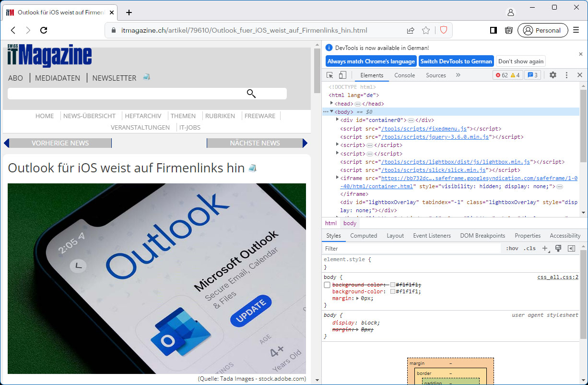This screenshot has width=588, height=385.
Task: Bookmark this page with the star icon
Action: (x=426, y=30)
